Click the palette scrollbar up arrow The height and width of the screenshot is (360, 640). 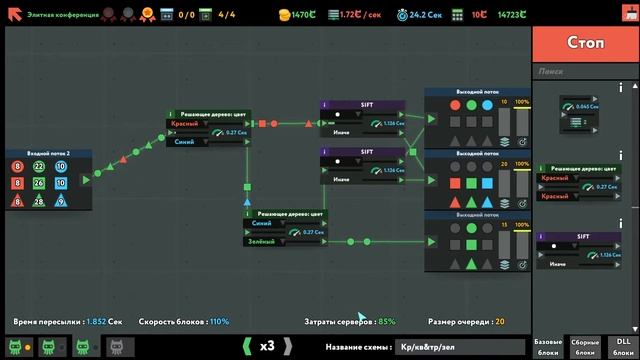tap(635, 86)
